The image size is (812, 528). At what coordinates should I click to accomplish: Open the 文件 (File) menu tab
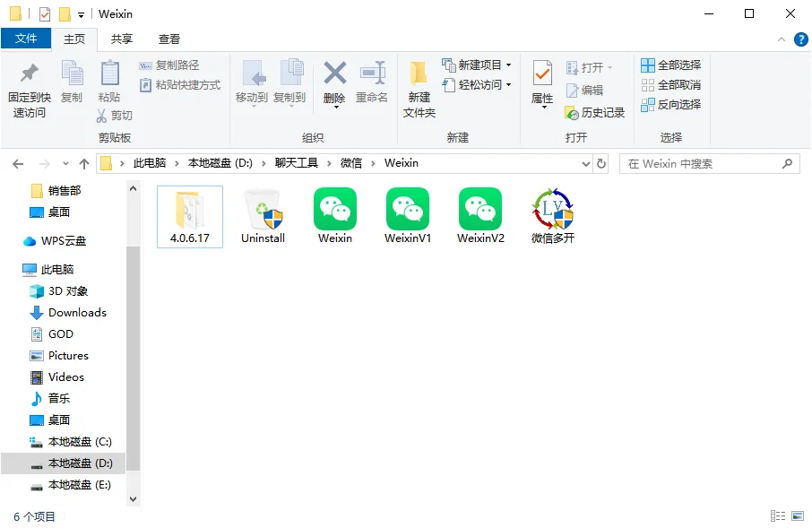[x=26, y=39]
